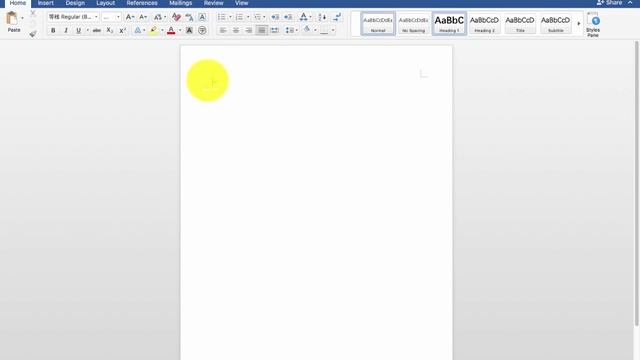Switch to the Home tab

18,3
